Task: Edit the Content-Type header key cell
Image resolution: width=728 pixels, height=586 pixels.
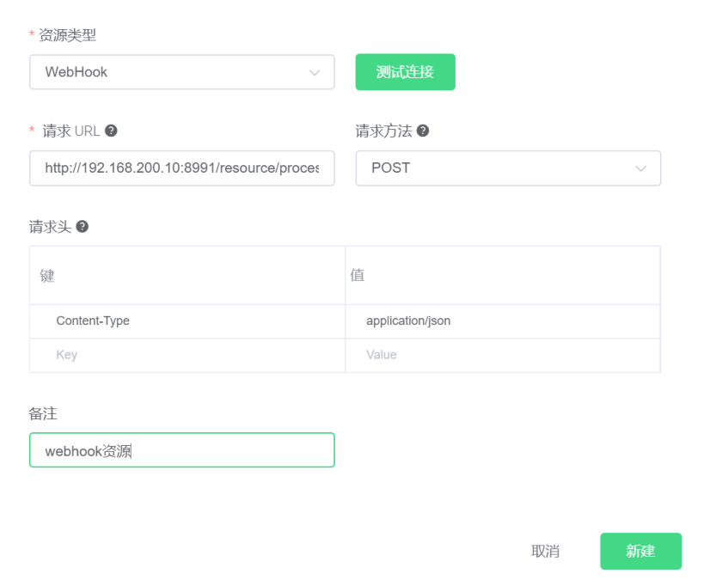Action: pyautogui.click(x=187, y=321)
